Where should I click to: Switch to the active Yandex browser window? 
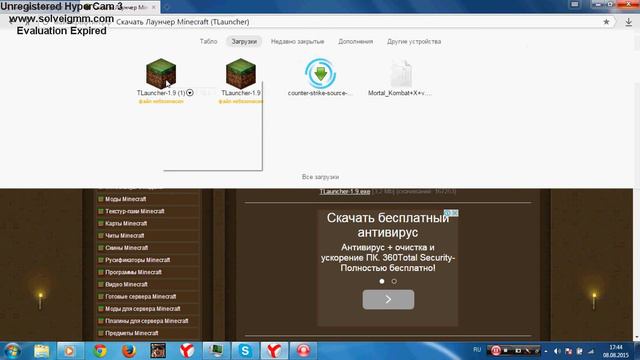tap(274, 351)
